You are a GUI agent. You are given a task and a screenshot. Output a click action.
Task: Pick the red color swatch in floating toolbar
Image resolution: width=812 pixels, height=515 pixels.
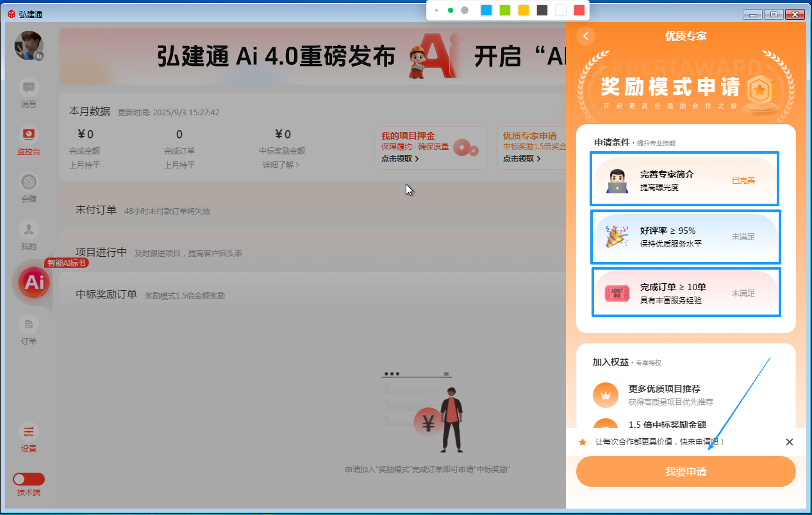(x=580, y=10)
